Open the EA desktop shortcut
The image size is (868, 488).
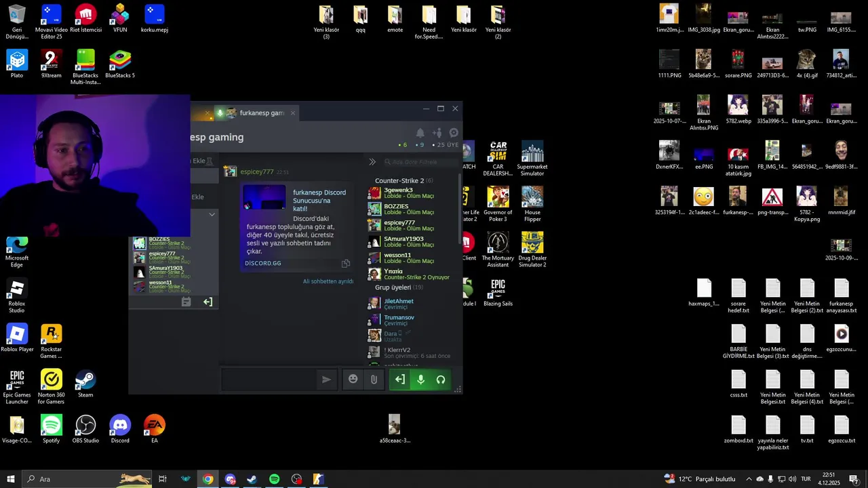(155, 430)
